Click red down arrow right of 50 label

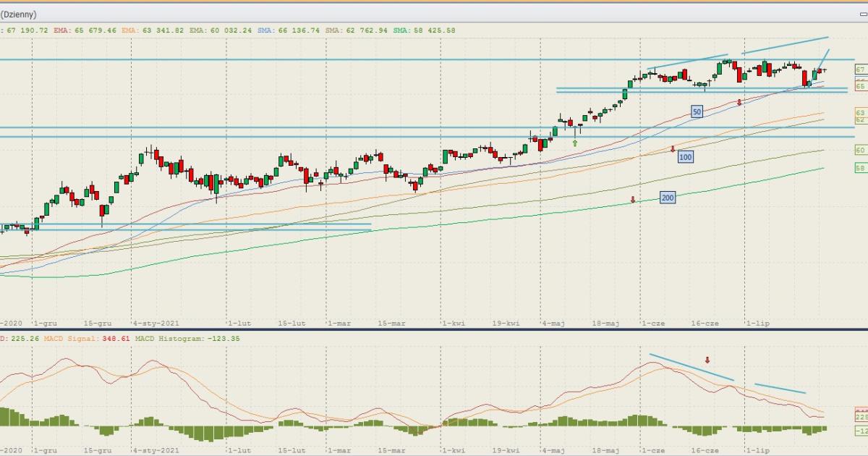[x=739, y=103]
